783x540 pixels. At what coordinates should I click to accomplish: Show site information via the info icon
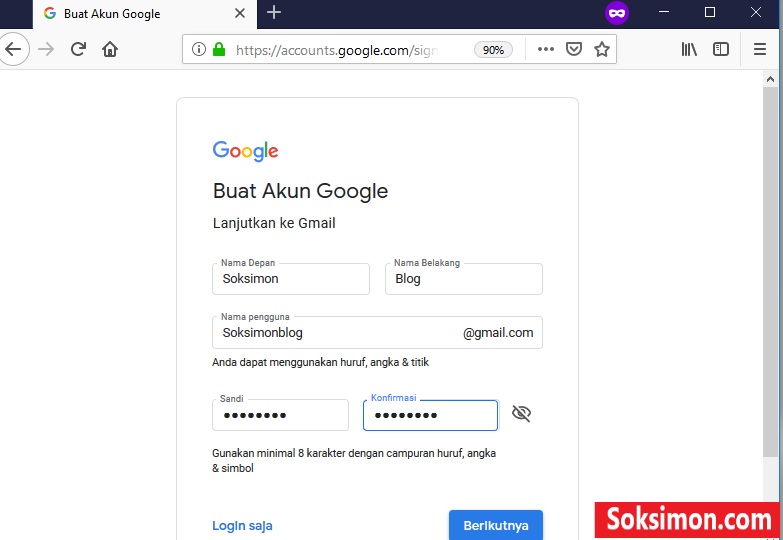[199, 49]
